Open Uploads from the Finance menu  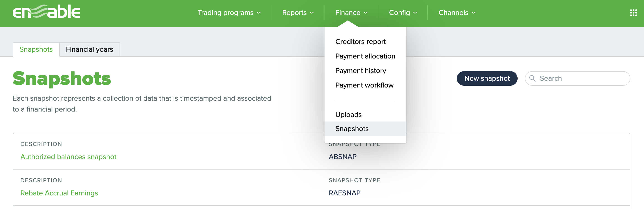click(349, 114)
